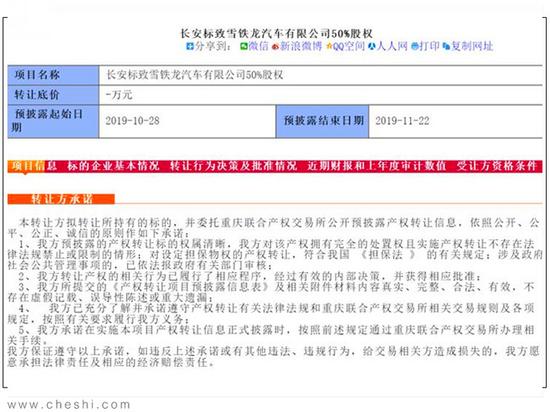This screenshot has height=412, width=550.
Task: Click the 预披露结束日期 label cell
Action: tap(322, 121)
